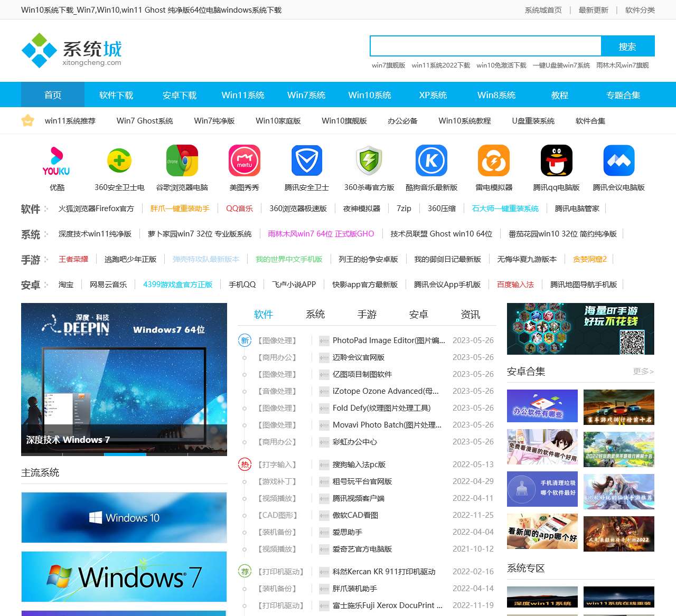Open the 手机清理垃圾哪个软件最好 thumbnail
This screenshot has height=616, width=676.
(542, 489)
